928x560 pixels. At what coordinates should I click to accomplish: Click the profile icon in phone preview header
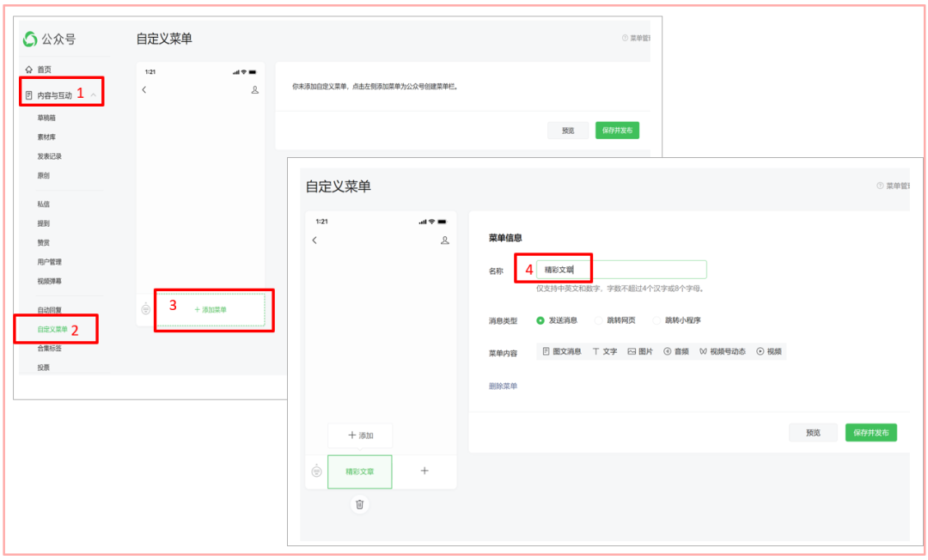click(444, 240)
